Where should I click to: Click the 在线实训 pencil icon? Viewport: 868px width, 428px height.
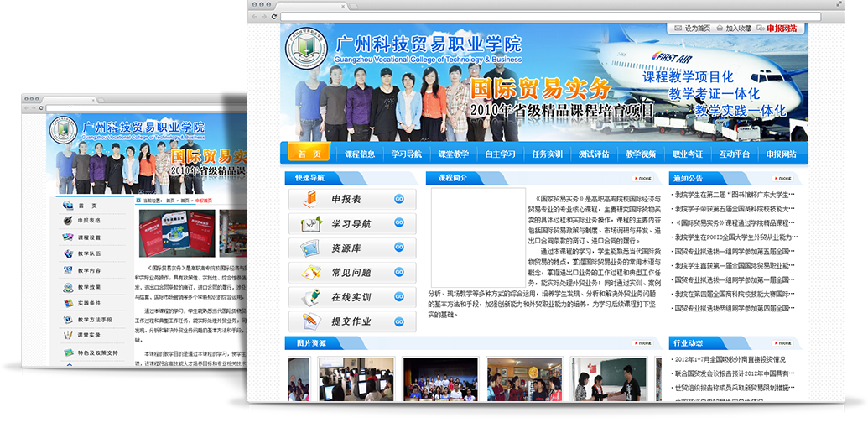pyautogui.click(x=311, y=297)
